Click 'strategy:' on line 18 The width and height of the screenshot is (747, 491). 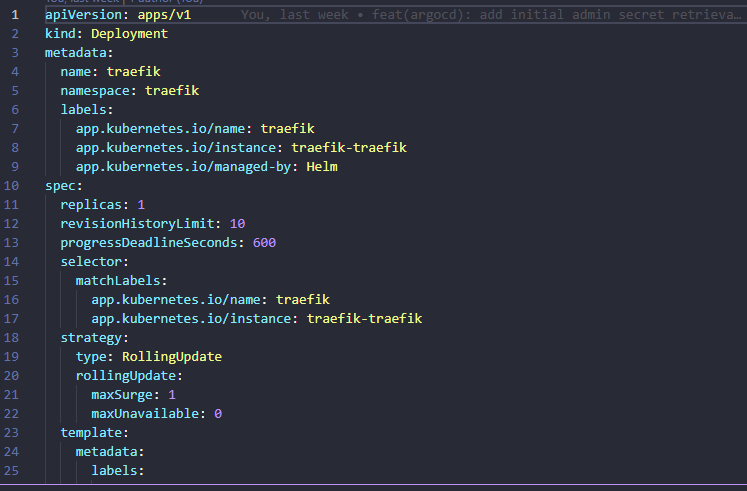coord(94,338)
